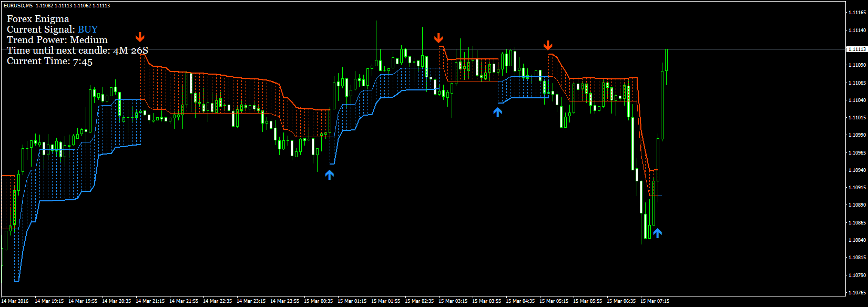Click the Forex Enigma title label
The height and width of the screenshot is (307, 868).
pos(38,19)
